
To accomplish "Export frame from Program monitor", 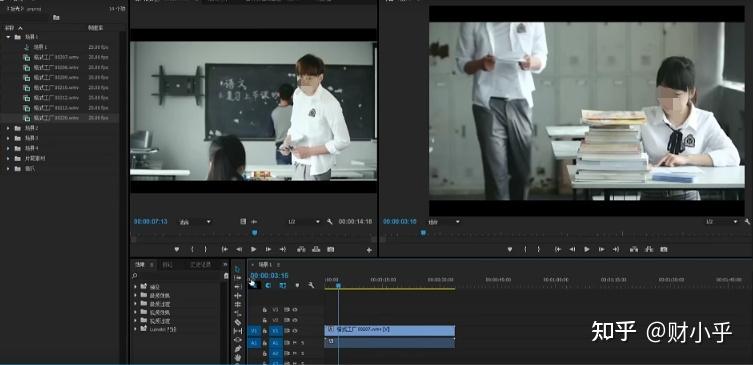I will (x=664, y=249).
